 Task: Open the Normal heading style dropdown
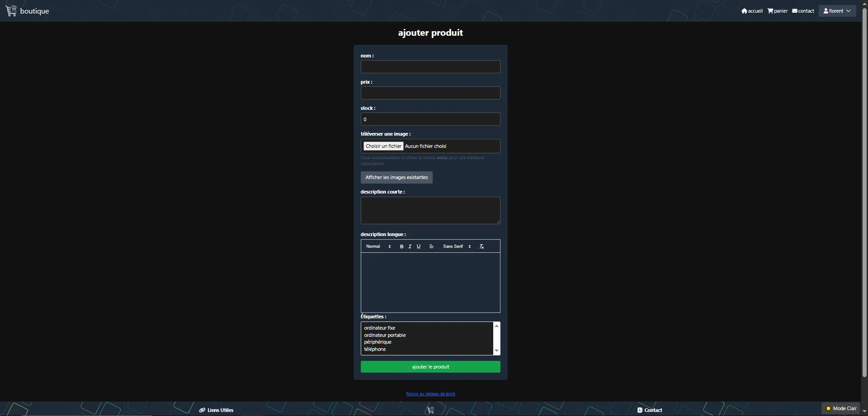pos(378,246)
